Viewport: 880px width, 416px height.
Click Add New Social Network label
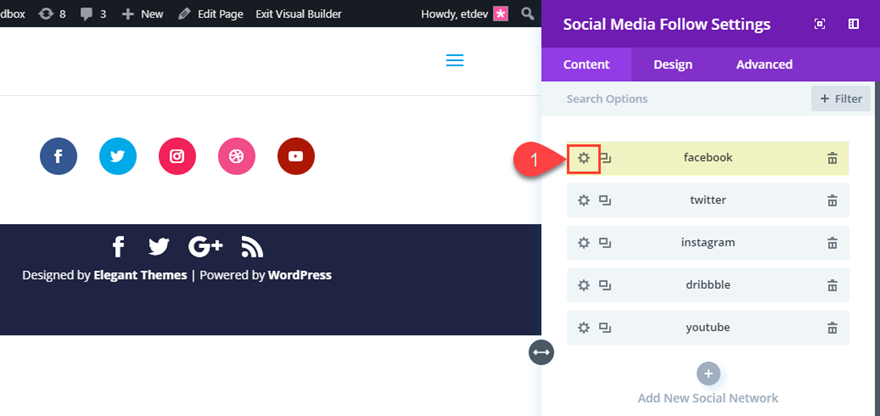708,399
